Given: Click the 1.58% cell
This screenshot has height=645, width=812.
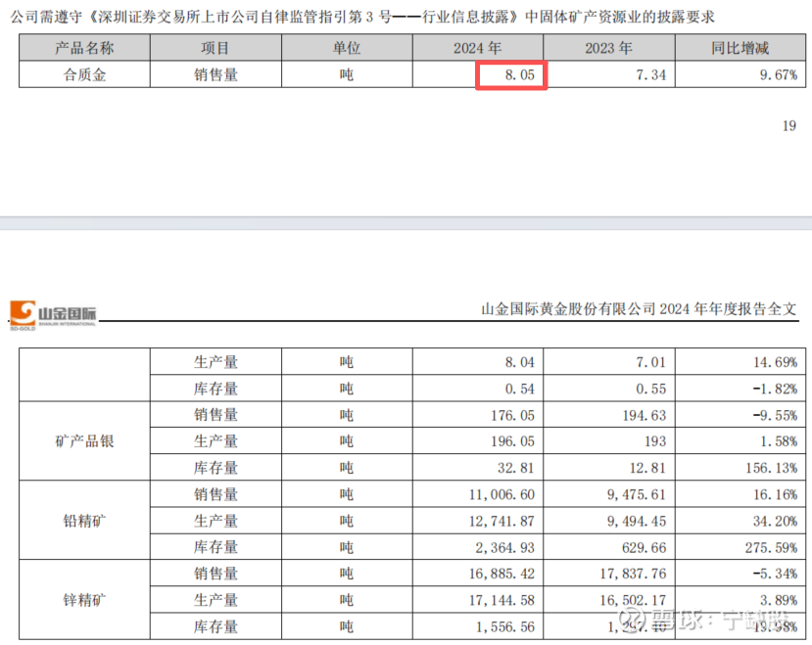Looking at the screenshot, I should (740, 441).
